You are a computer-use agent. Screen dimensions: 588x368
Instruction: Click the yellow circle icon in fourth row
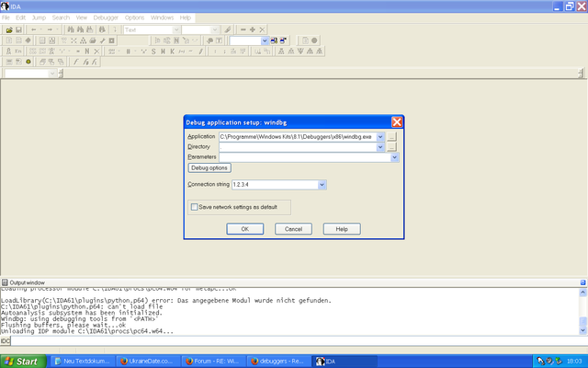pyautogui.click(x=28, y=62)
